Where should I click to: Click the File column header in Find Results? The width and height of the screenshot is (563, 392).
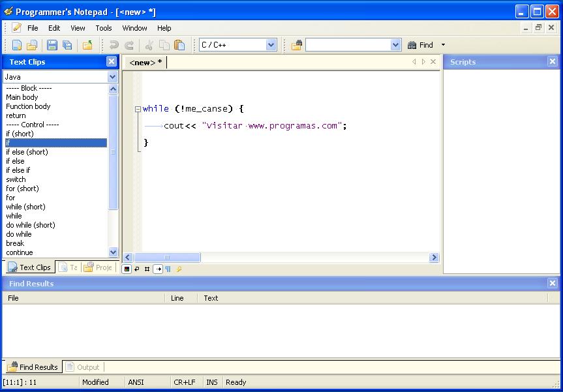(84, 298)
